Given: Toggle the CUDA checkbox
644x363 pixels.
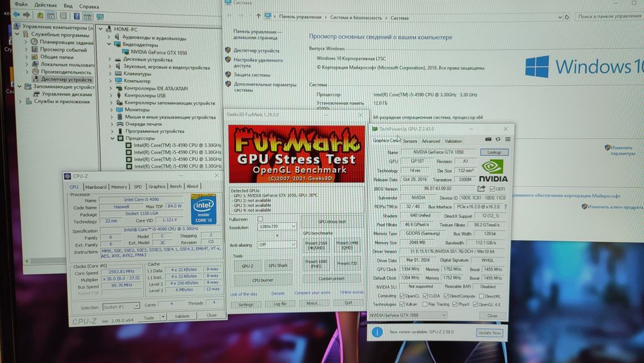Looking at the screenshot, I should 426,295.
